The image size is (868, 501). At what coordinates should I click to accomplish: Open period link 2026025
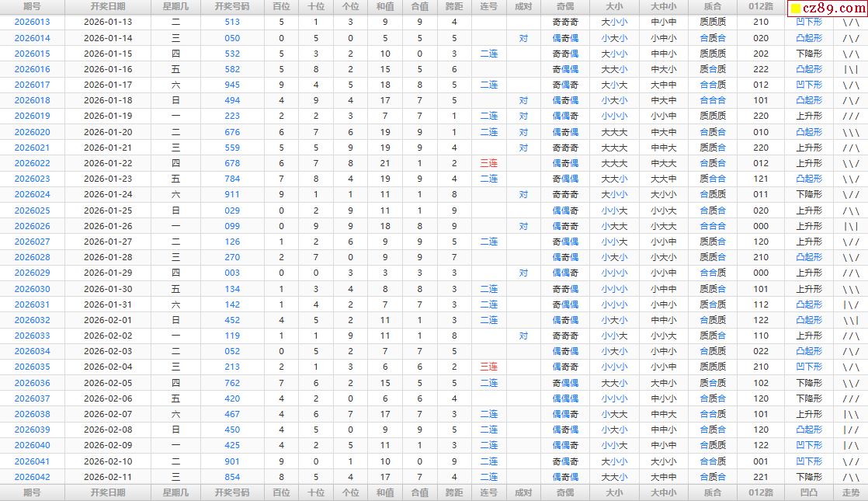coord(32,210)
